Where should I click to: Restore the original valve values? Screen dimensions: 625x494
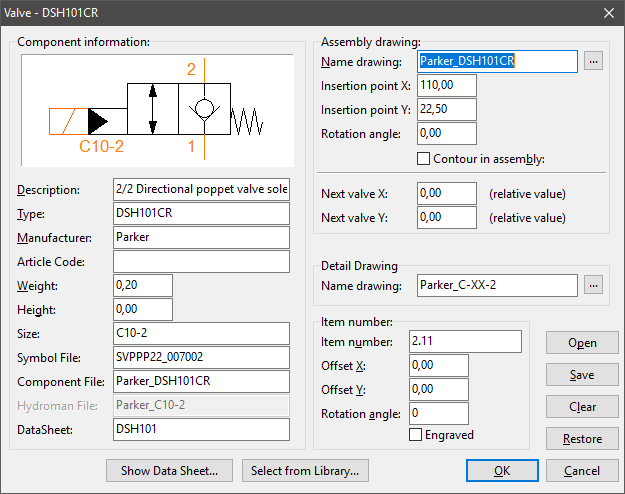[x=582, y=439]
